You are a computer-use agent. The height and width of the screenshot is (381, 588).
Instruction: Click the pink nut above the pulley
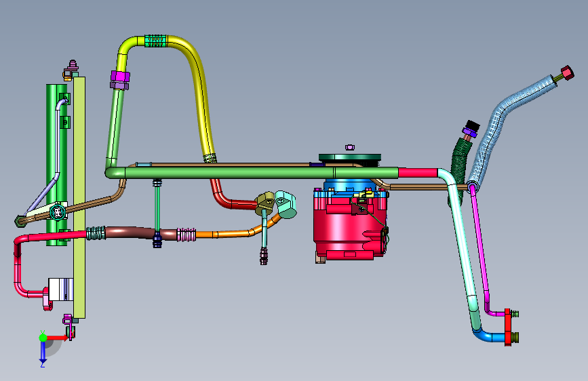tap(349, 147)
